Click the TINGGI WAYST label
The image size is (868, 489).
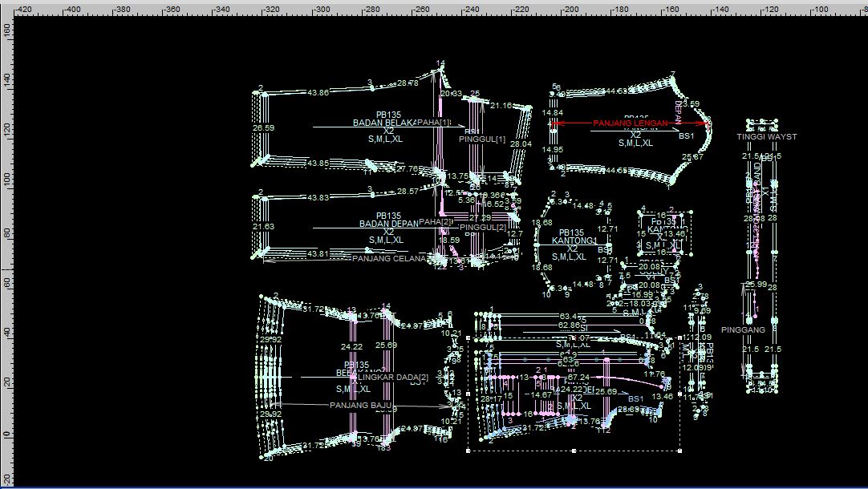click(x=767, y=137)
